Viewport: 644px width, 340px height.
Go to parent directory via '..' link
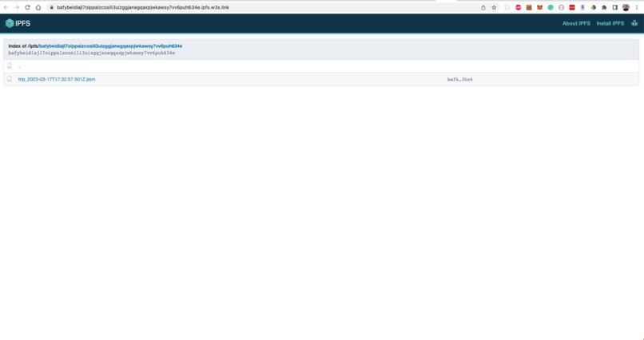pos(19,66)
